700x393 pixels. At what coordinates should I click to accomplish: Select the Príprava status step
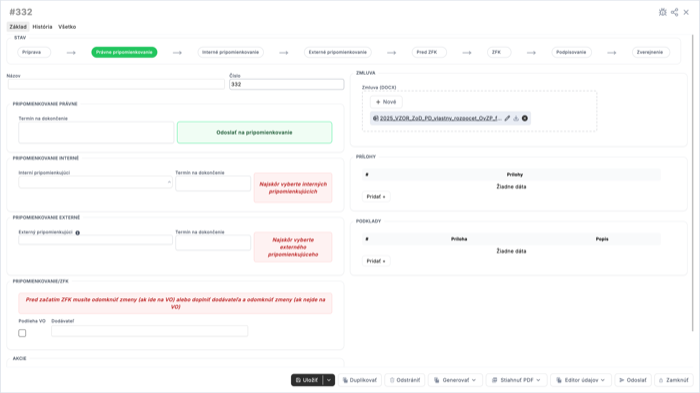coord(34,52)
